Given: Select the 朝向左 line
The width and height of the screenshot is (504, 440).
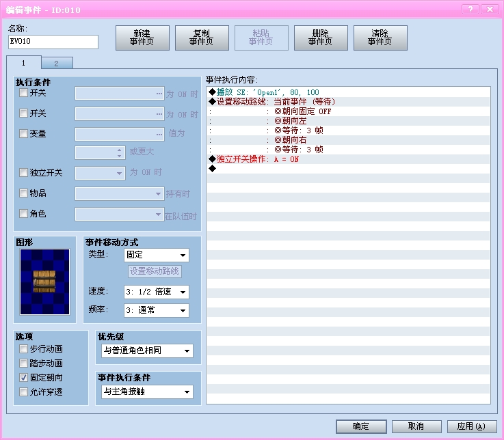Looking at the screenshot, I should point(349,121).
